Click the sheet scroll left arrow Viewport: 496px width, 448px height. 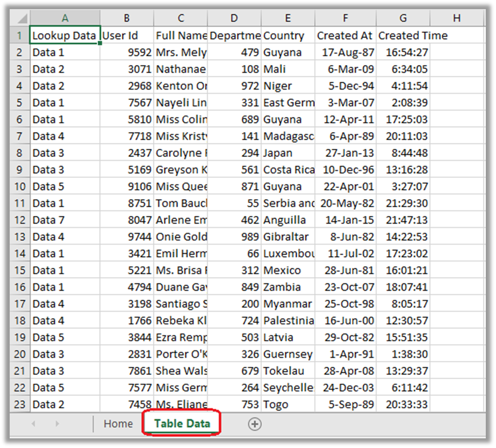coord(33,424)
